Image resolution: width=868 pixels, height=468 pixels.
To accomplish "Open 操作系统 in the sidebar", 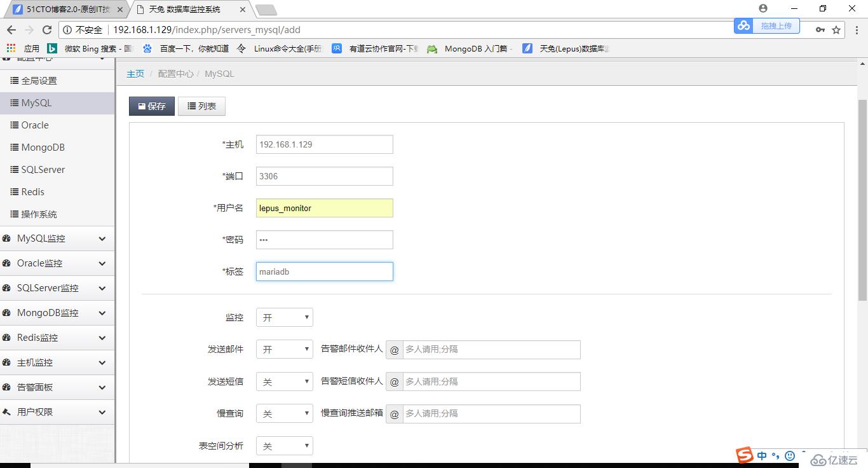I will (57, 214).
